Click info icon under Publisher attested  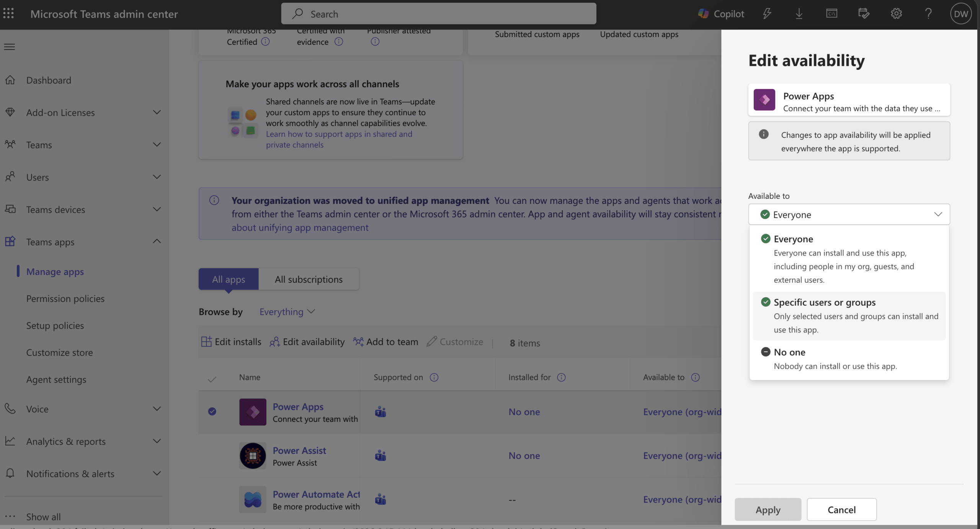tap(375, 42)
